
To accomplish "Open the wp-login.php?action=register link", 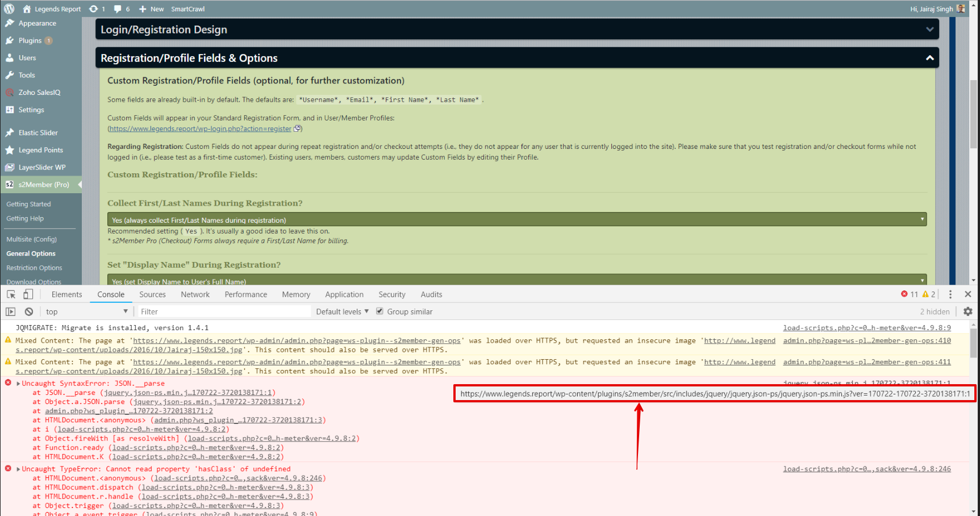I will click(201, 129).
